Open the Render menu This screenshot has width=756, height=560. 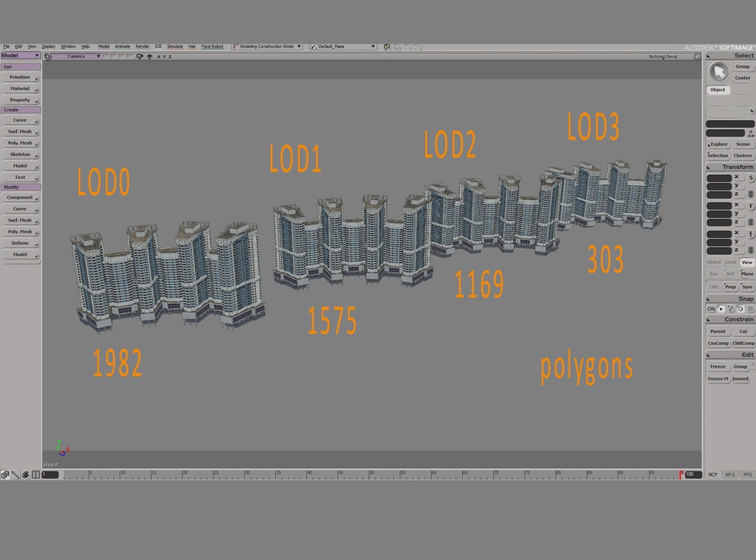click(x=142, y=46)
